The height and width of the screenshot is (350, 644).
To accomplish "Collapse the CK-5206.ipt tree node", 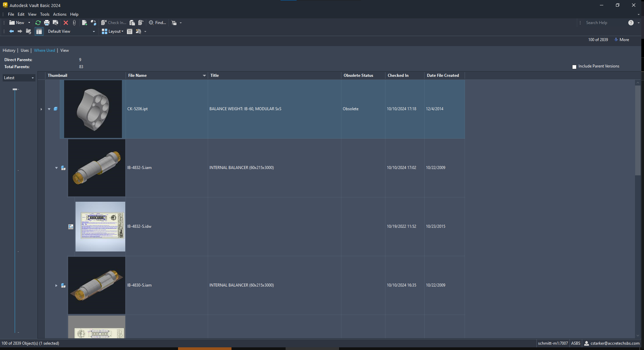I will tap(49, 109).
